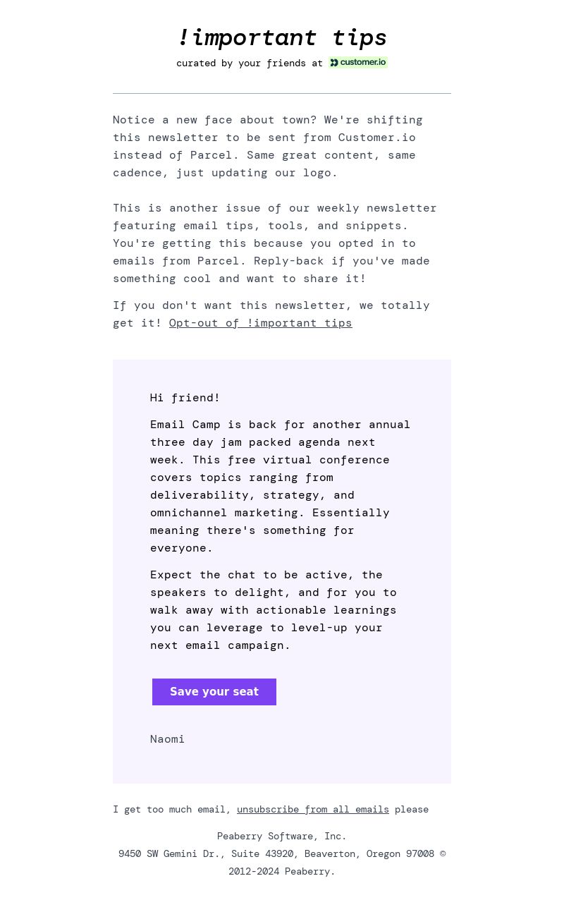
Task: Click the "If you don't want this newsletter" sentence
Action: 271,314
